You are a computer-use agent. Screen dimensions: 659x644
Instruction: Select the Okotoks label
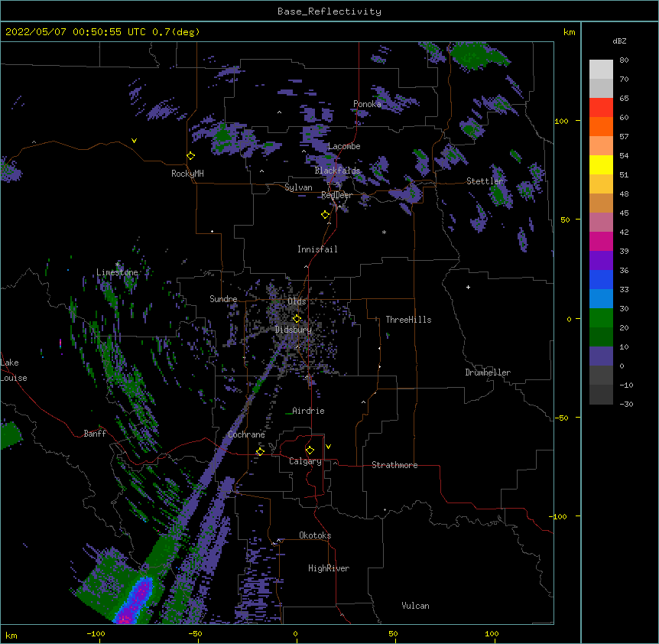315,535
